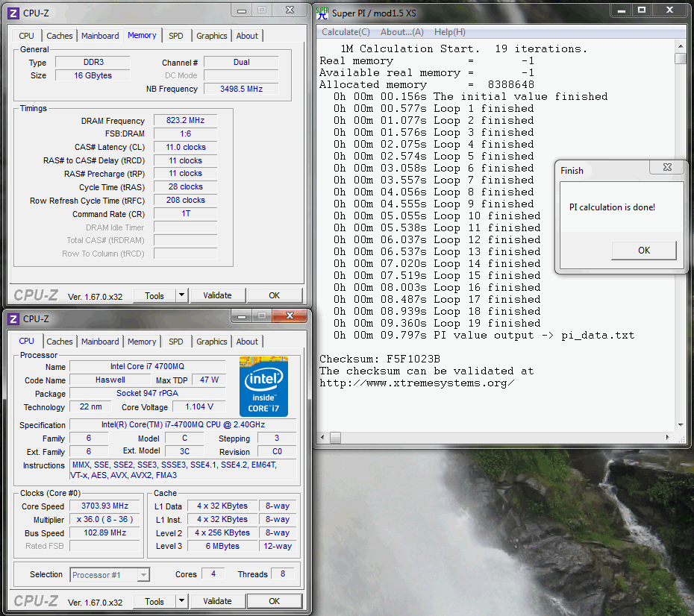Open the Help(H) menu in Super PI

pos(450,32)
